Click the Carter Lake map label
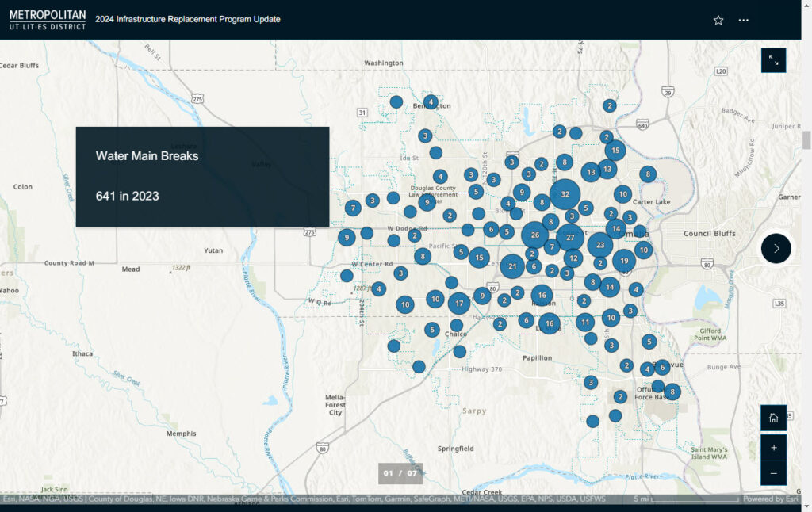The width and height of the screenshot is (812, 512). coord(651,202)
